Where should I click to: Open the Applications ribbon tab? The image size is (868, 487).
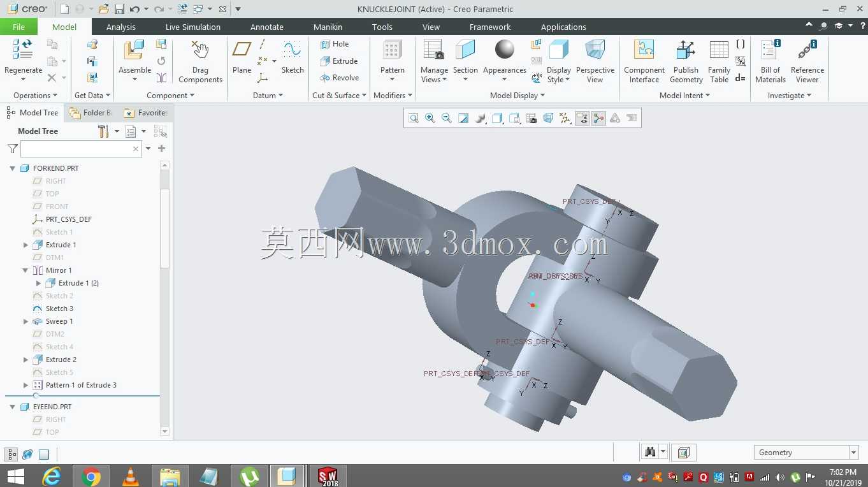click(x=563, y=27)
